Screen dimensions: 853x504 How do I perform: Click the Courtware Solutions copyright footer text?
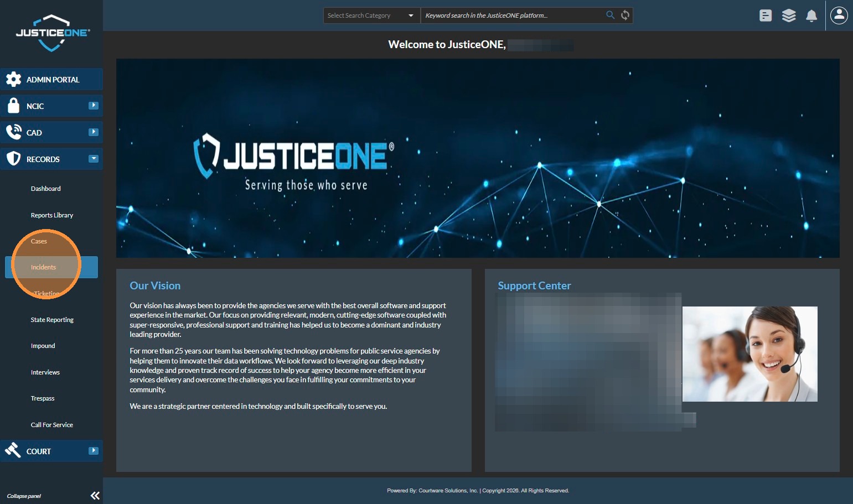coord(478,491)
